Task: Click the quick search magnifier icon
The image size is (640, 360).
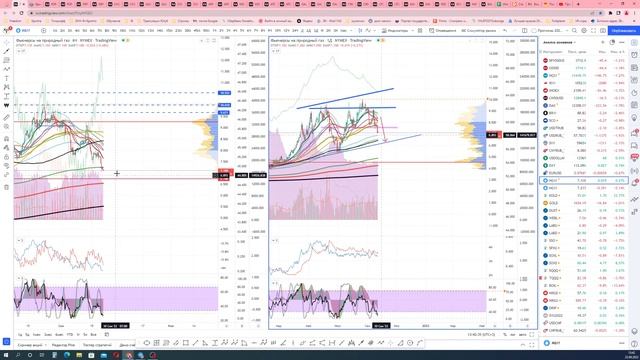Action: pos(574,31)
